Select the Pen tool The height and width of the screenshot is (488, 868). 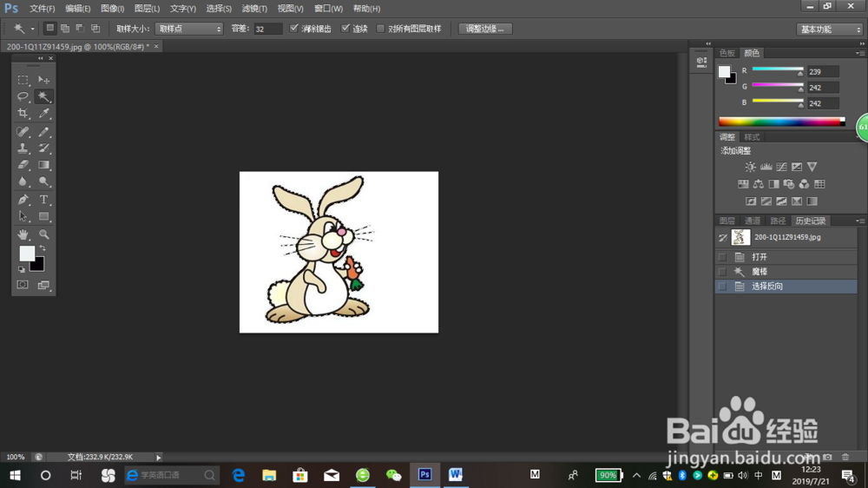[x=23, y=200]
